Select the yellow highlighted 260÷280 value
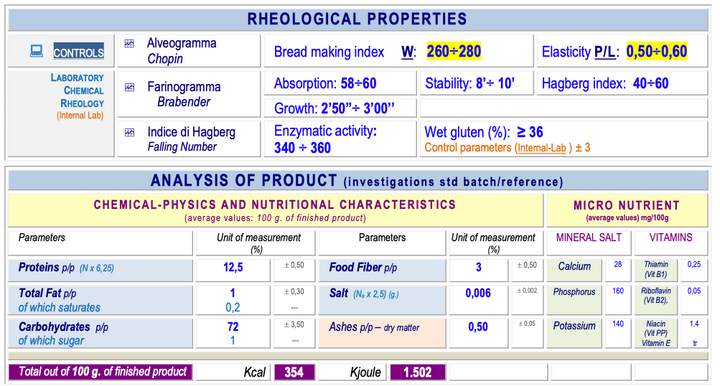 click(x=453, y=51)
